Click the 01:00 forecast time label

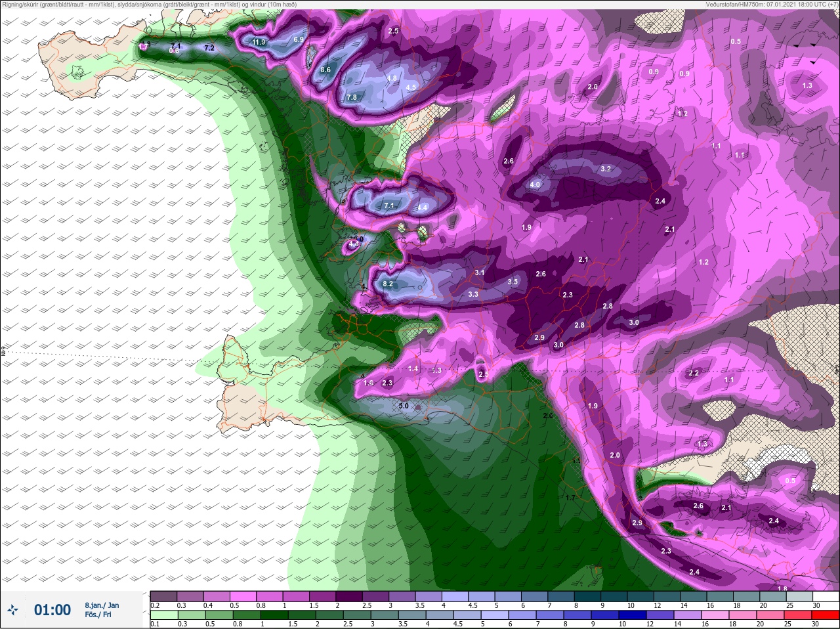[52, 610]
